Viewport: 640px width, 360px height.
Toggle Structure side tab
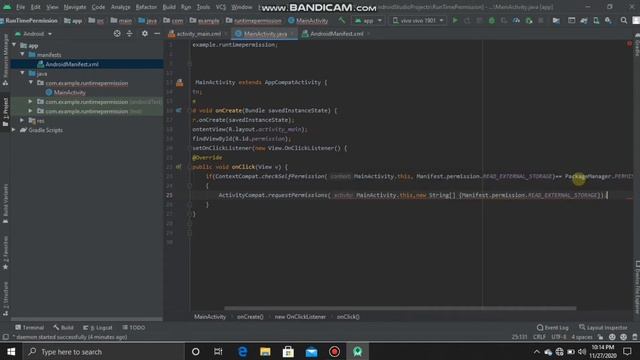(5, 299)
